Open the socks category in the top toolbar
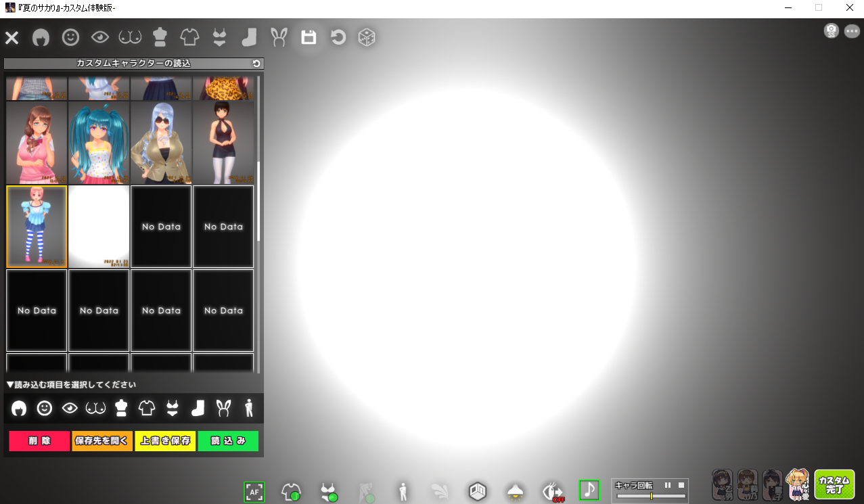The image size is (864, 504). click(x=249, y=38)
